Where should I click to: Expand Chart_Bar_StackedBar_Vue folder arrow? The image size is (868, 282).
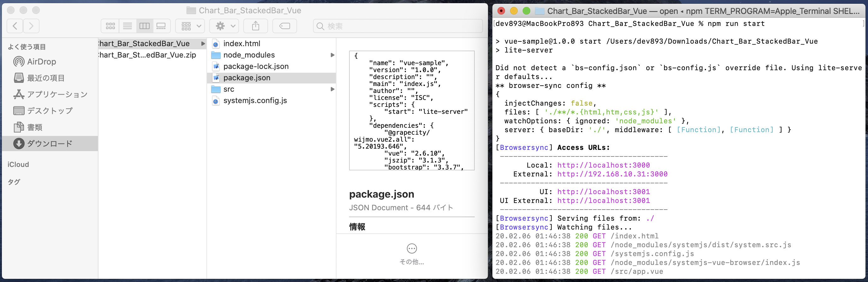tap(203, 44)
